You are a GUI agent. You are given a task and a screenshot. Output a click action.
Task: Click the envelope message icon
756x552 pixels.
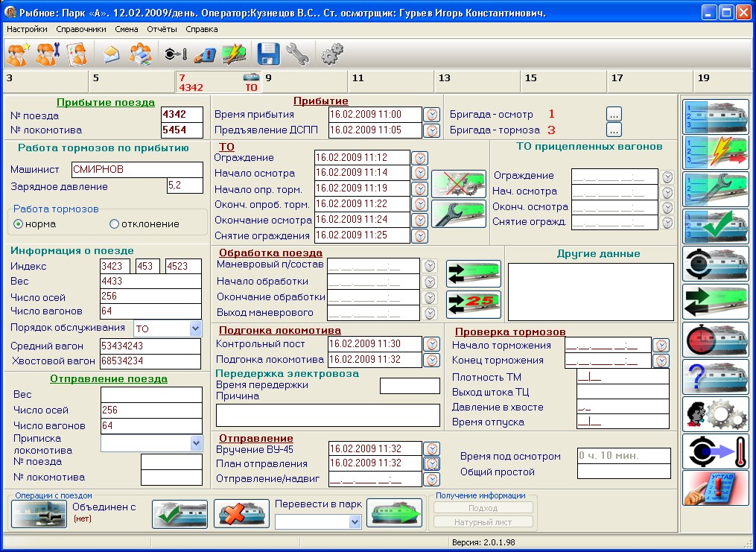point(112,54)
